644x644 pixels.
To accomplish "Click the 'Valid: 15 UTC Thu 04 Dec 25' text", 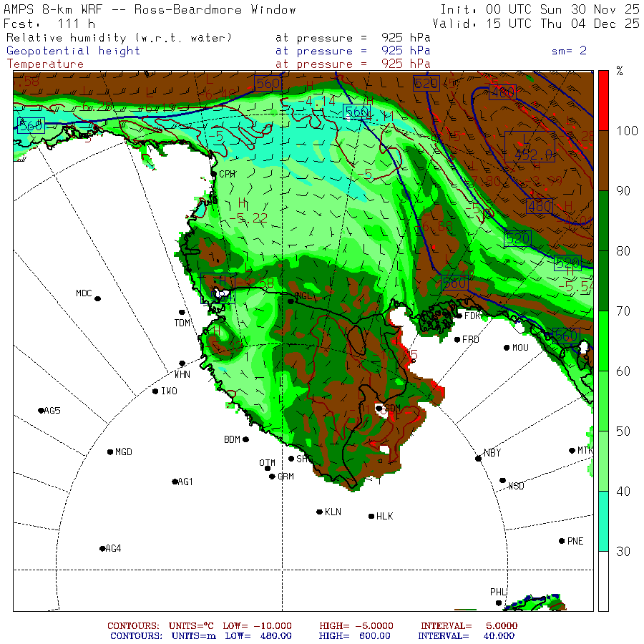I will click(x=536, y=24).
